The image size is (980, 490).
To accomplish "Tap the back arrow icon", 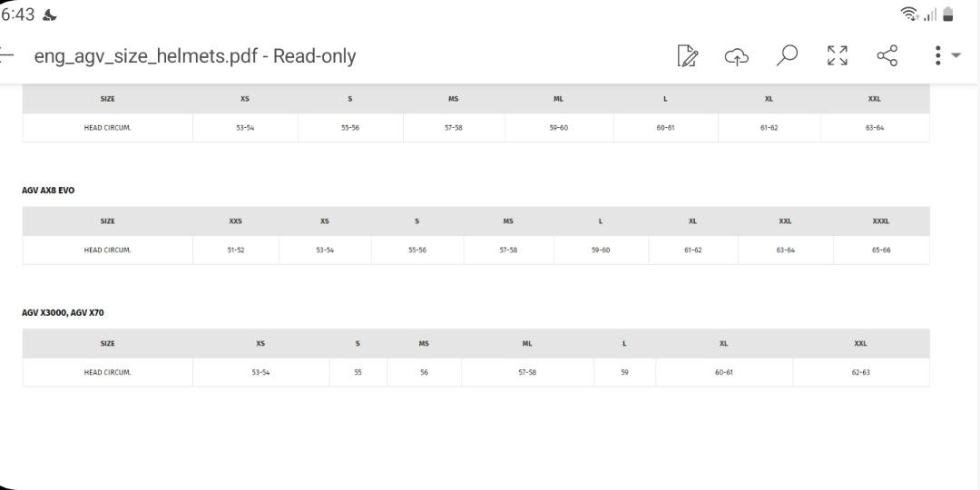I will pos(6,55).
